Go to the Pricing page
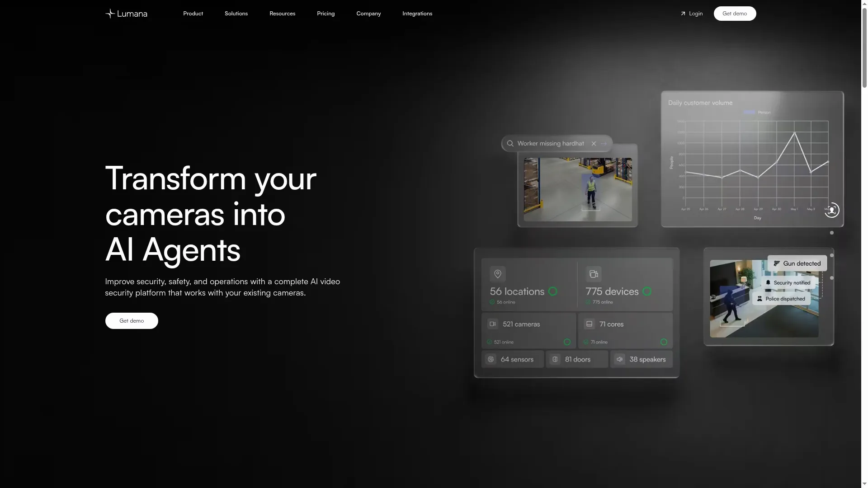868x488 pixels. point(326,14)
